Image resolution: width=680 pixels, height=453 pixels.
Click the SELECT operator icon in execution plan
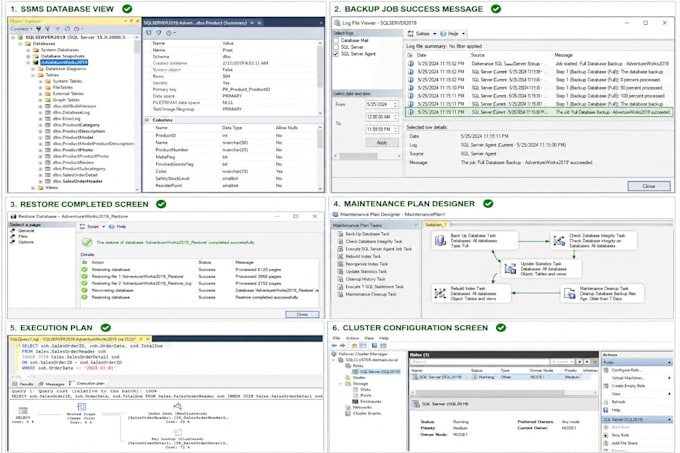pyautogui.click(x=23, y=411)
